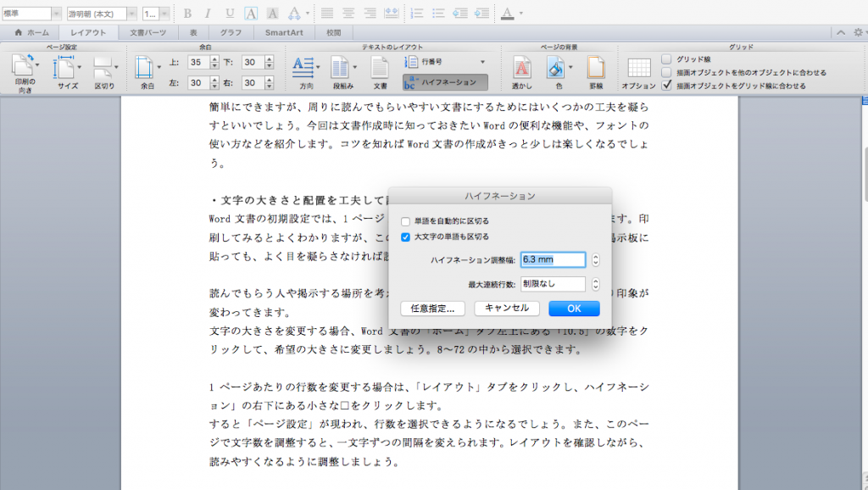Click the breaks (区切り) icon
868x490 pixels.
[103, 68]
